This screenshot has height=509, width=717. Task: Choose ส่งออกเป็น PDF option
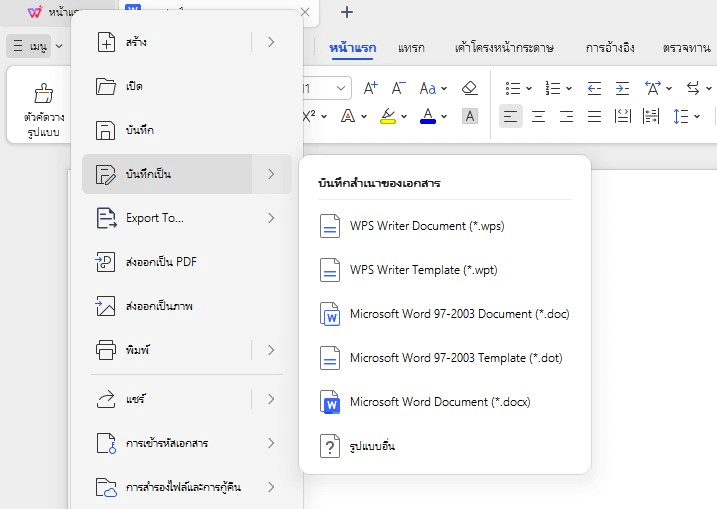click(x=187, y=262)
